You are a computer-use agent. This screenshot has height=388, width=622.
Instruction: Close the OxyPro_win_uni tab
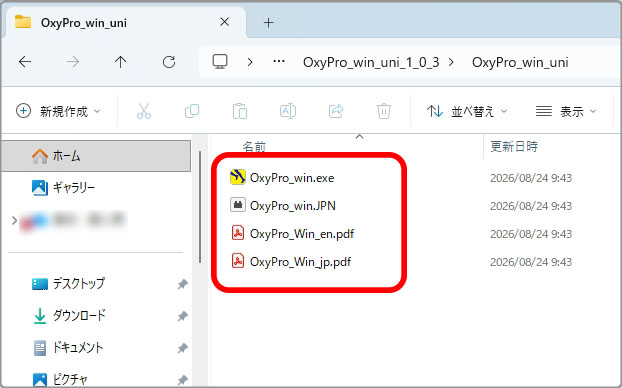pyautogui.click(x=225, y=22)
